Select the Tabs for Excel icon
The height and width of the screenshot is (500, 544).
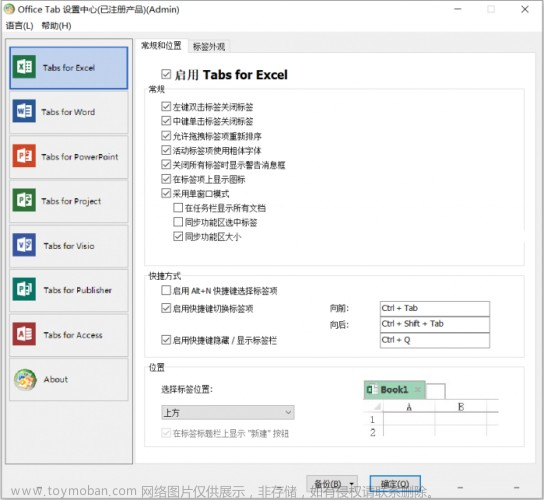[x=24, y=67]
